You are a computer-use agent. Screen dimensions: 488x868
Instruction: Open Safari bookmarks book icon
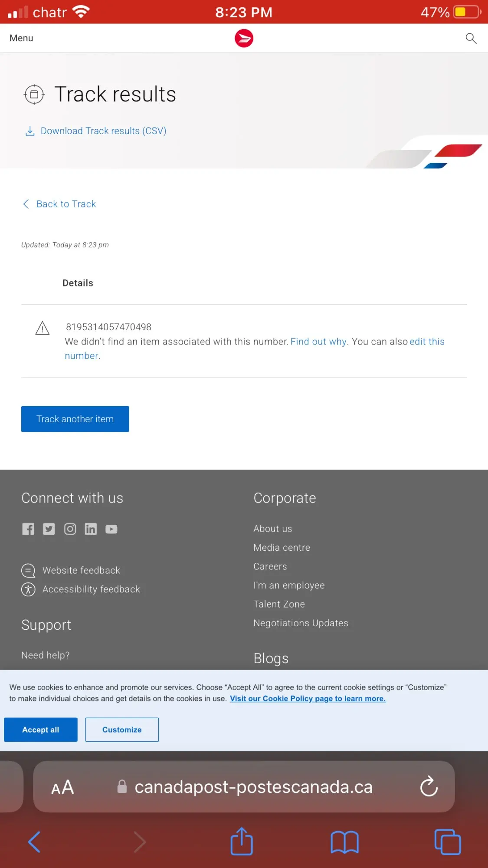pyautogui.click(x=344, y=842)
